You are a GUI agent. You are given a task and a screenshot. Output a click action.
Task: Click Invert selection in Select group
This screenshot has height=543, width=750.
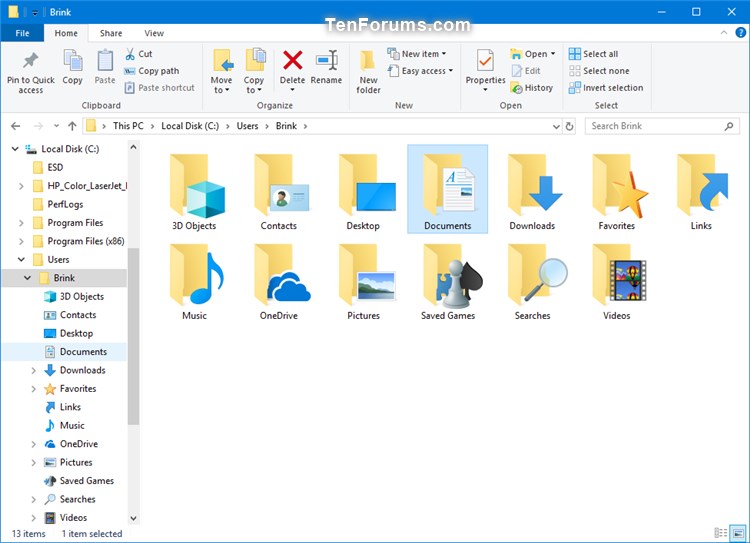606,88
